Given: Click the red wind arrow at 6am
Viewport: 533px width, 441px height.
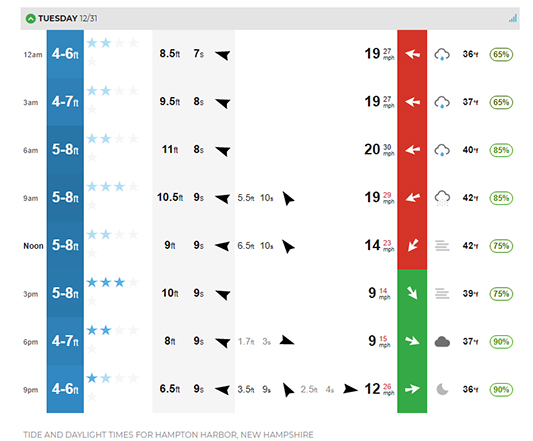Looking at the screenshot, I should point(412,150).
